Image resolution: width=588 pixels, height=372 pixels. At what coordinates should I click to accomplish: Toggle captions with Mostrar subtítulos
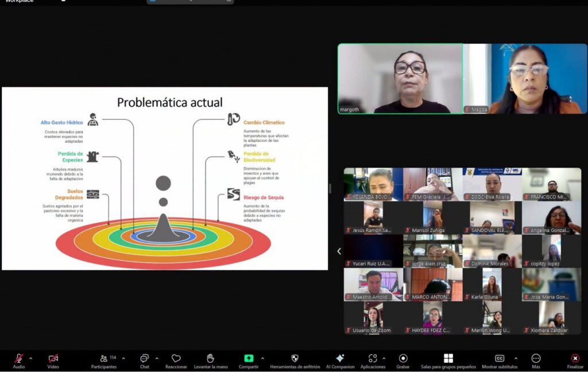(500, 362)
